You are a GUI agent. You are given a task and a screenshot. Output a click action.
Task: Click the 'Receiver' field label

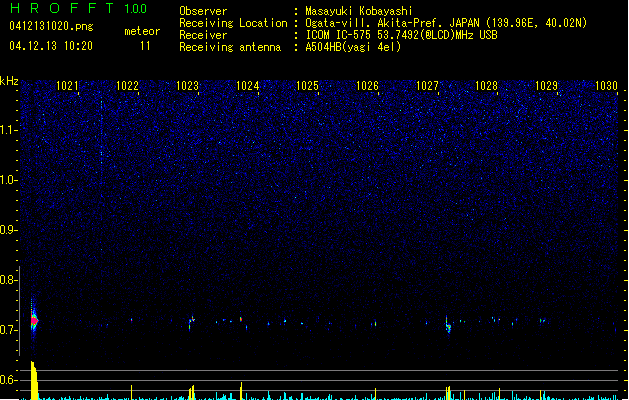coord(203,35)
